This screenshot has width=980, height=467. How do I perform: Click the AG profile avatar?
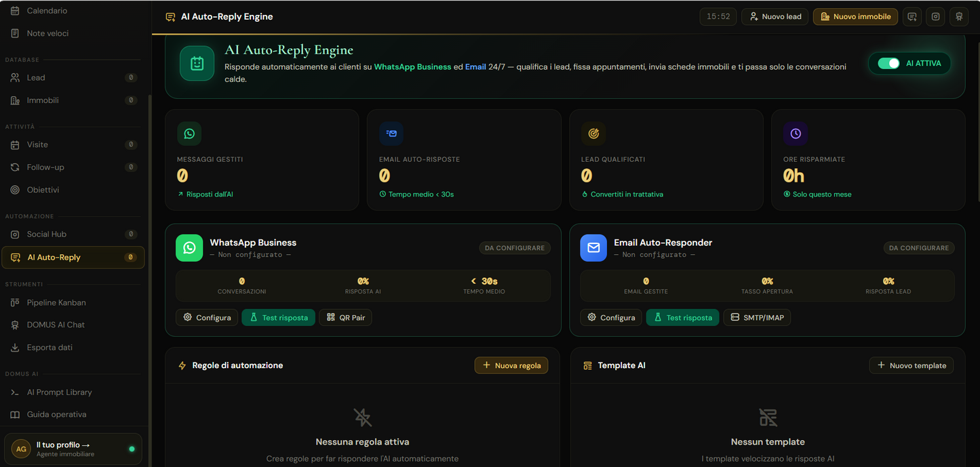pos(21,449)
